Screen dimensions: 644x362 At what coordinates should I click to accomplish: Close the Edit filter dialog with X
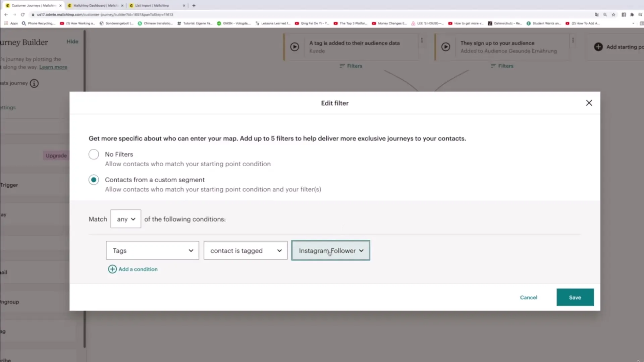click(589, 103)
